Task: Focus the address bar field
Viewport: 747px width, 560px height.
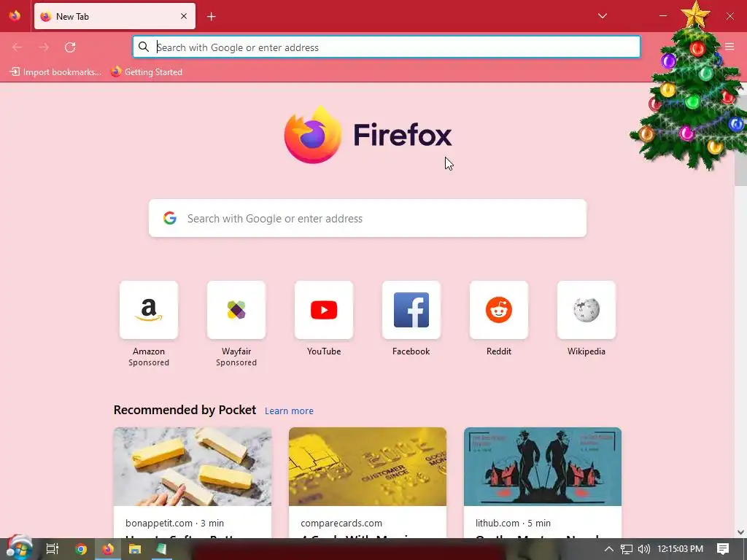Action: coord(387,47)
